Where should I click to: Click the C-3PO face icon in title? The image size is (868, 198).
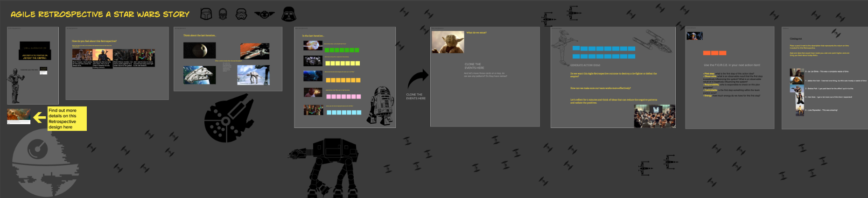[x=223, y=14]
